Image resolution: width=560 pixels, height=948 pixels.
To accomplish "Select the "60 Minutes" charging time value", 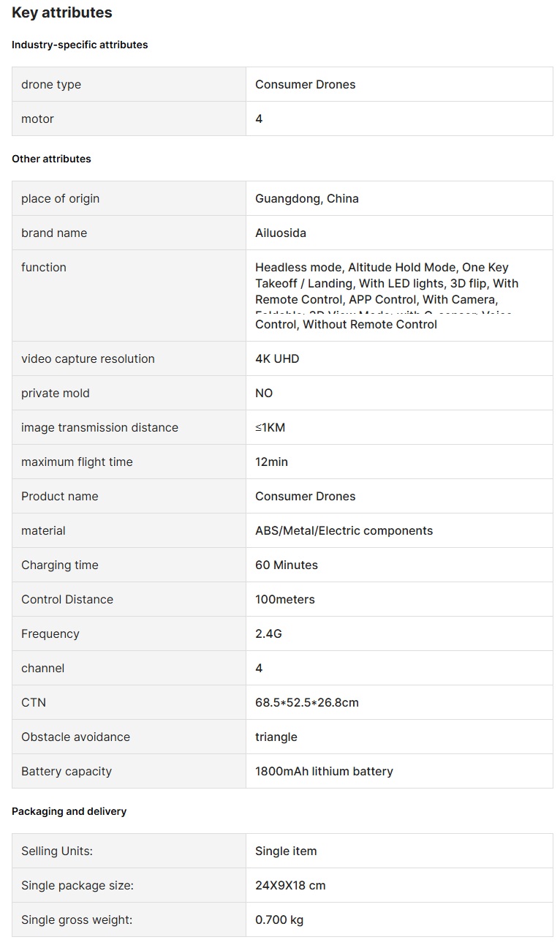I will click(x=286, y=565).
